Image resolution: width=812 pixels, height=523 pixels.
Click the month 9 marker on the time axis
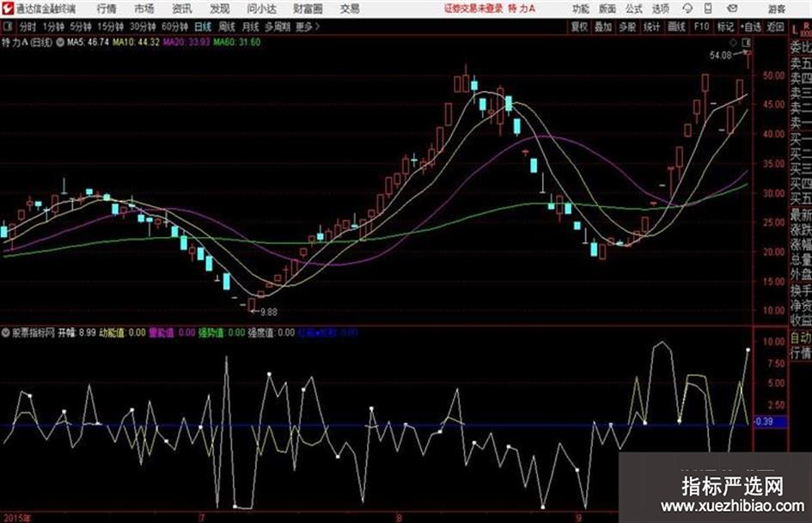(x=578, y=518)
